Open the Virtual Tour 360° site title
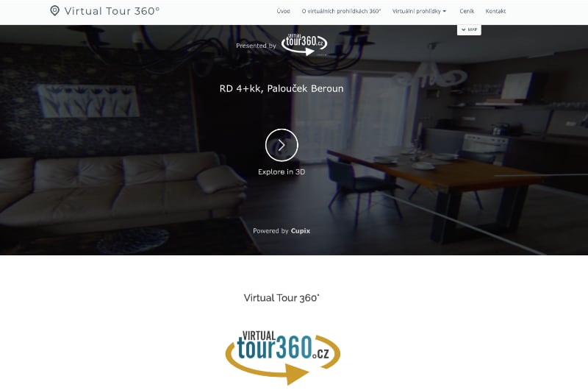The height and width of the screenshot is (390, 588). pyautogui.click(x=112, y=11)
